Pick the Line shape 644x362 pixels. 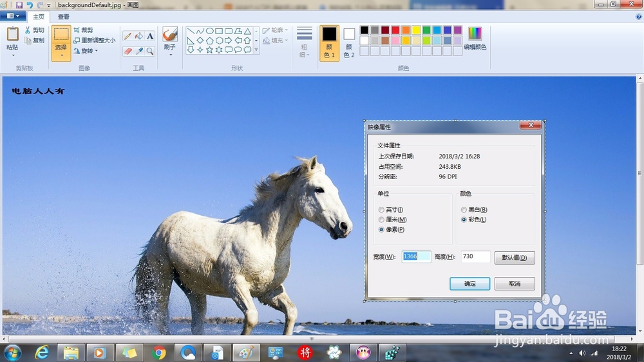coord(191,31)
